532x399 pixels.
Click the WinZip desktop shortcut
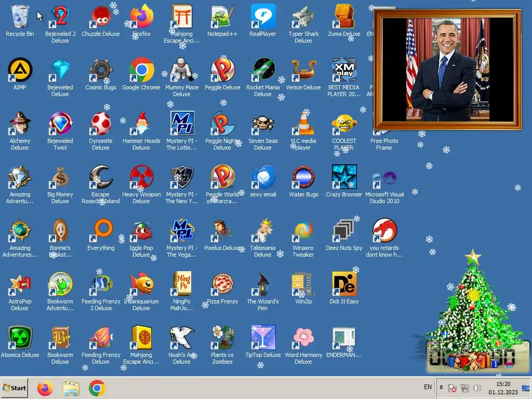click(303, 284)
